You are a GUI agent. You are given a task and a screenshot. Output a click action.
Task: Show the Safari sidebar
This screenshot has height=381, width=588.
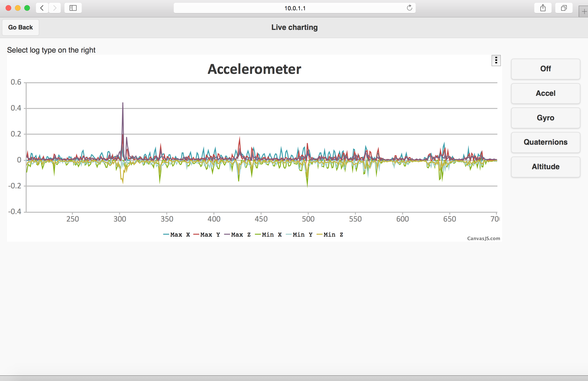tap(73, 8)
